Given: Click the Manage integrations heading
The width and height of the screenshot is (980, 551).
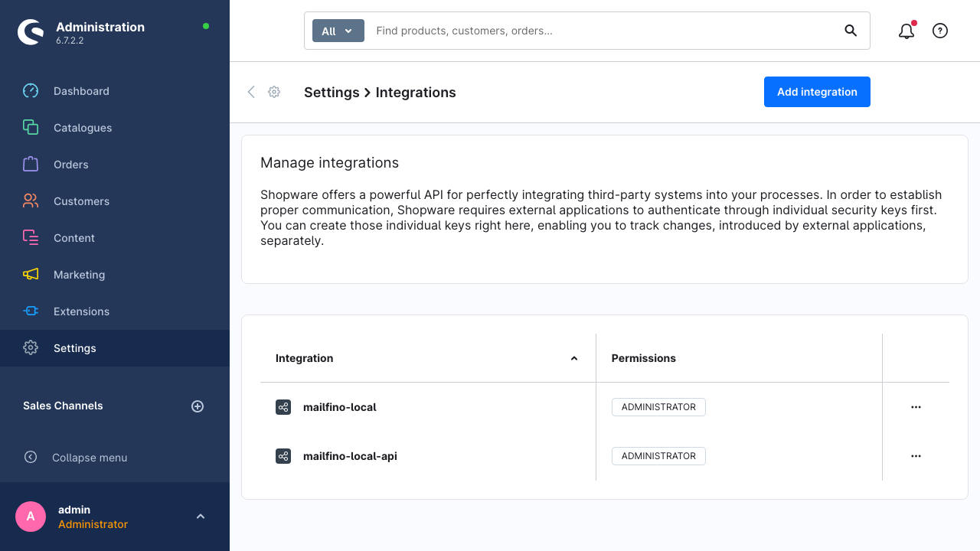Looking at the screenshot, I should tap(329, 163).
